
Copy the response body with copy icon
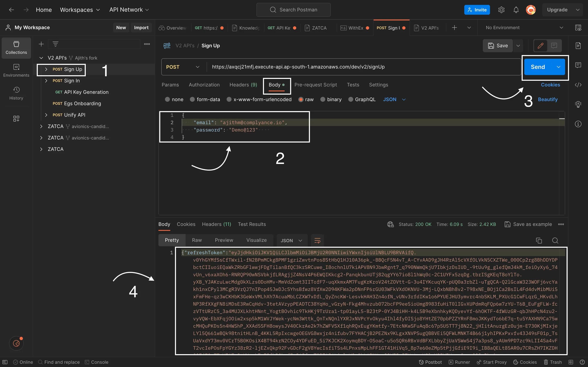coord(539,241)
